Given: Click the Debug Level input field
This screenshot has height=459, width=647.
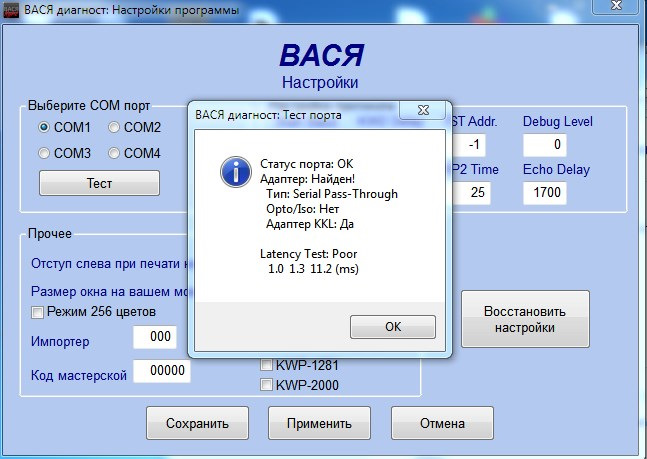Looking at the screenshot, I should point(545,145).
